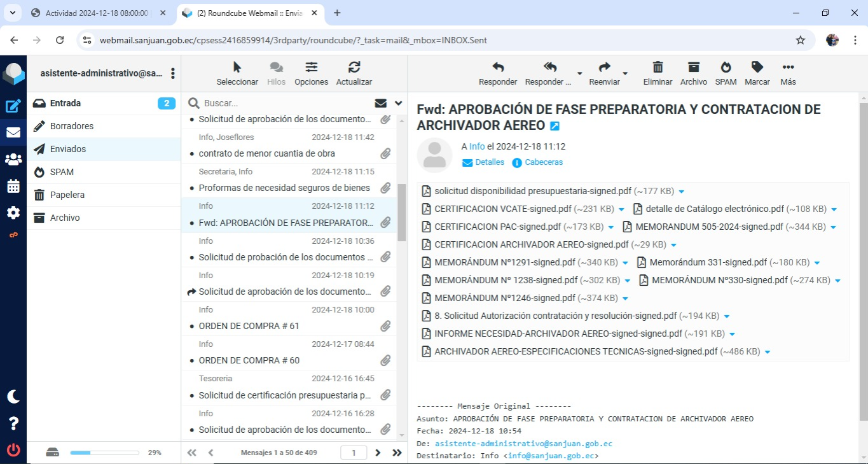Click the Responder reply icon
This screenshot has height=464, width=868.
(x=498, y=67)
